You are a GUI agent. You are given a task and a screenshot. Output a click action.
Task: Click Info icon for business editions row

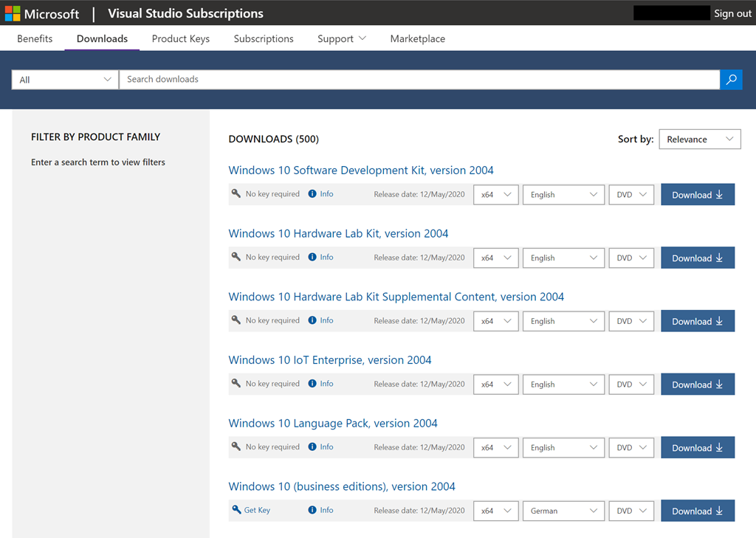pyautogui.click(x=312, y=510)
